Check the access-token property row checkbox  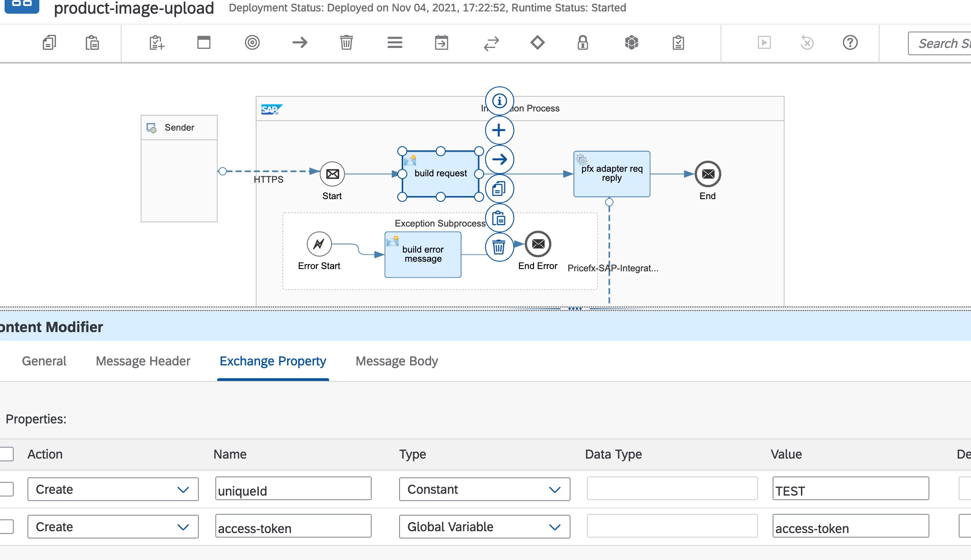pyautogui.click(x=6, y=527)
